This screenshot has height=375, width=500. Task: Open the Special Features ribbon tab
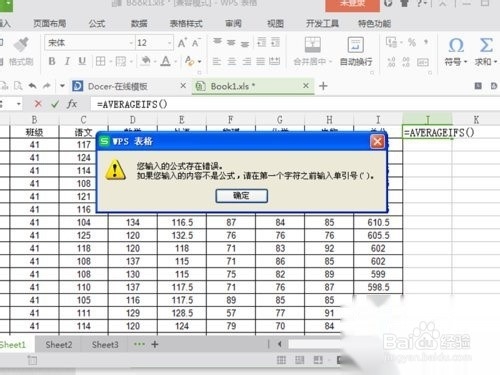coord(375,23)
